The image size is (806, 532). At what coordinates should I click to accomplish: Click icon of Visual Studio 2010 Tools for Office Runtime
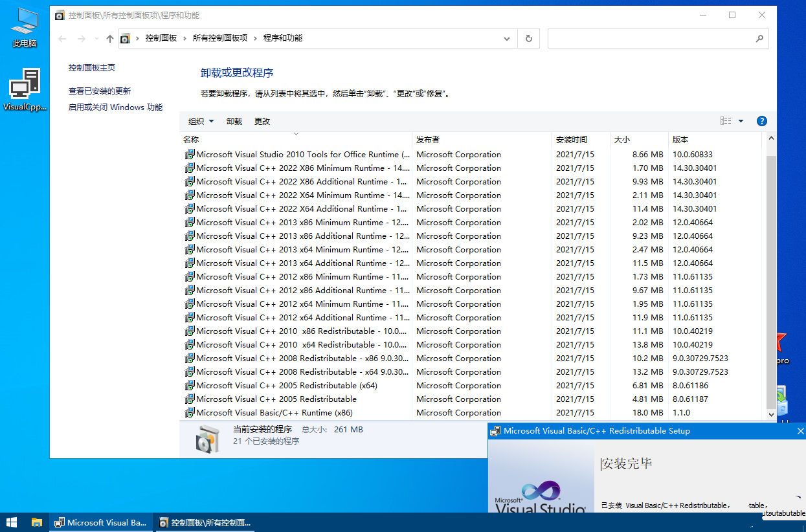click(x=190, y=155)
